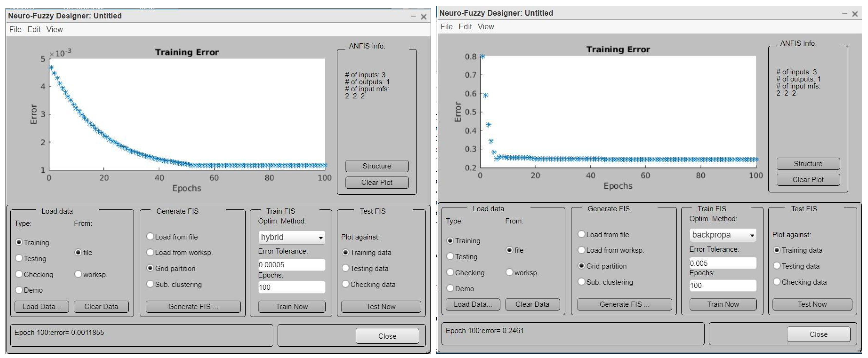Open the backpropa optimization method dropdown

[x=722, y=235]
